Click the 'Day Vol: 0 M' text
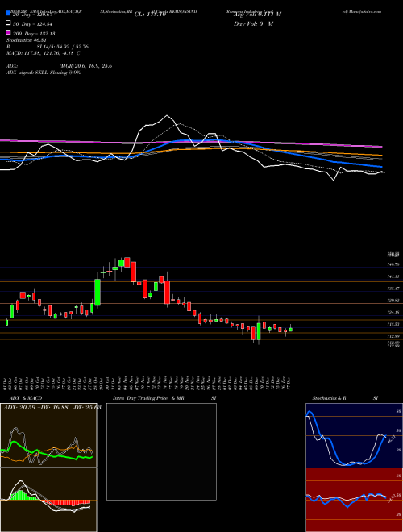This screenshot has width=403, height=532. (253, 23)
